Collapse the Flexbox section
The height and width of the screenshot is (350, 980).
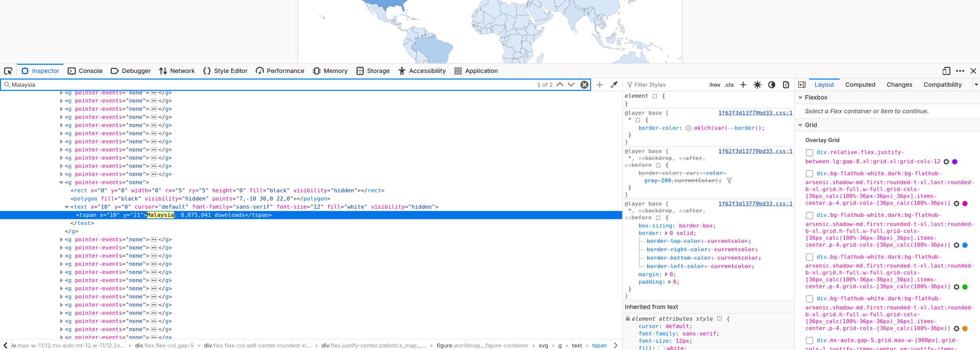coord(800,97)
